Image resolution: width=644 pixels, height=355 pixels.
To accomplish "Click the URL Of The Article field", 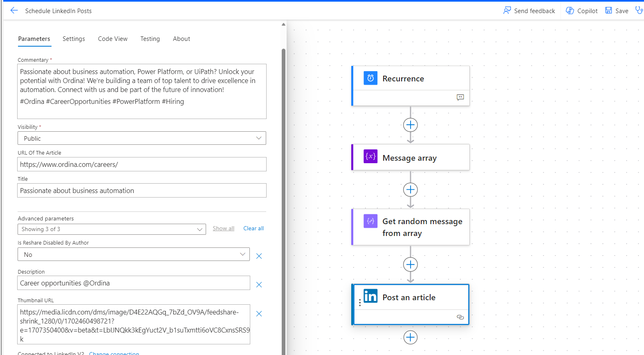I will [142, 164].
